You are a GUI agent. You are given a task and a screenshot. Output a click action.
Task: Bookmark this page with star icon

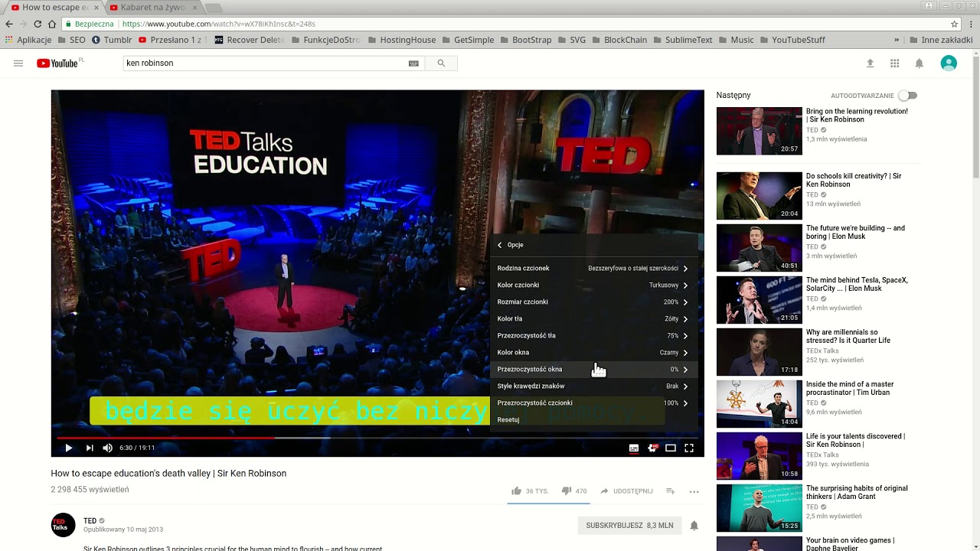click(954, 24)
